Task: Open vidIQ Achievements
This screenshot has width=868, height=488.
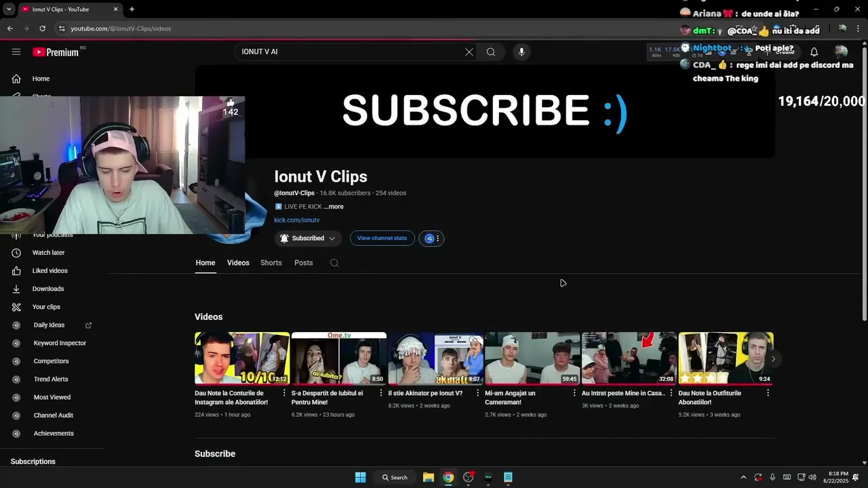Action: pos(54,434)
